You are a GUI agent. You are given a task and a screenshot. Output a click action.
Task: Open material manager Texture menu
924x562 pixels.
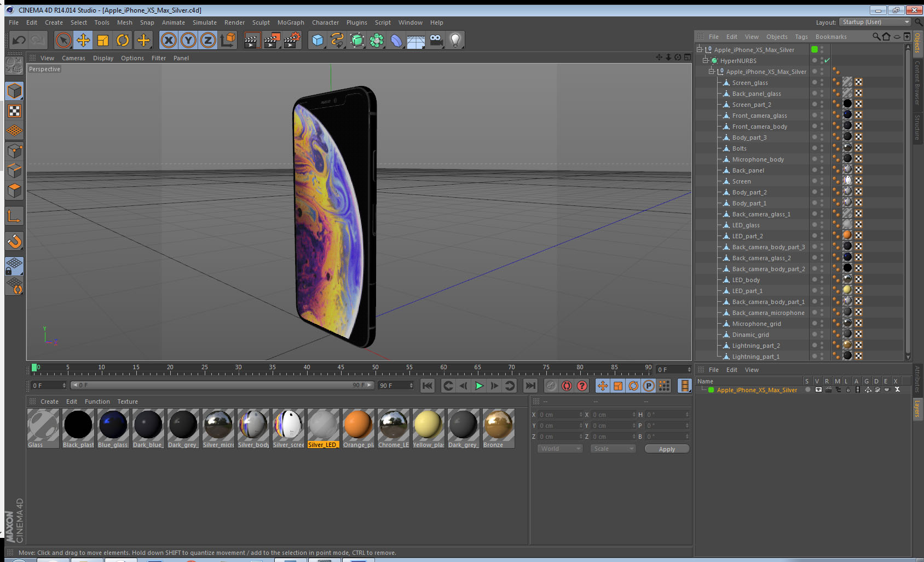[x=128, y=402]
